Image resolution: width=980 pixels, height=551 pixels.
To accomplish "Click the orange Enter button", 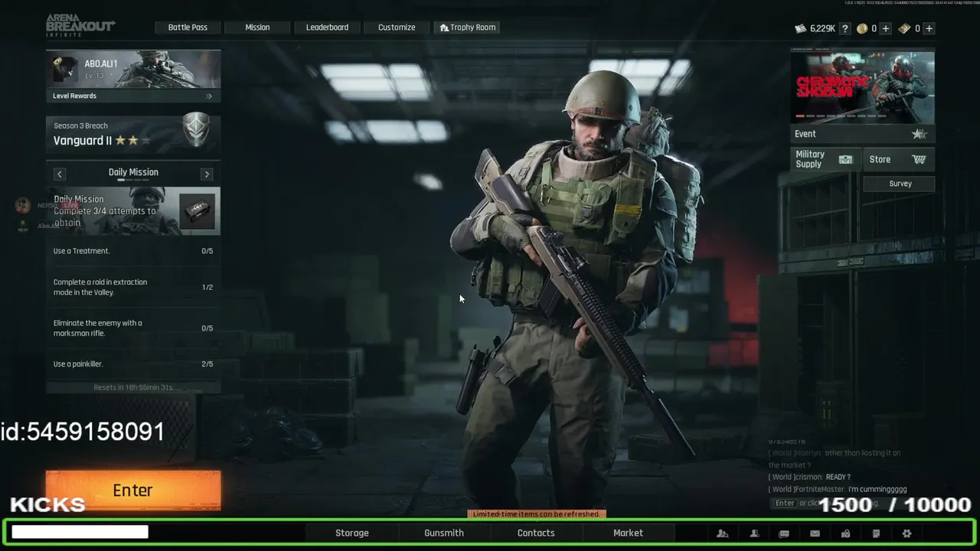I will 133,491.
